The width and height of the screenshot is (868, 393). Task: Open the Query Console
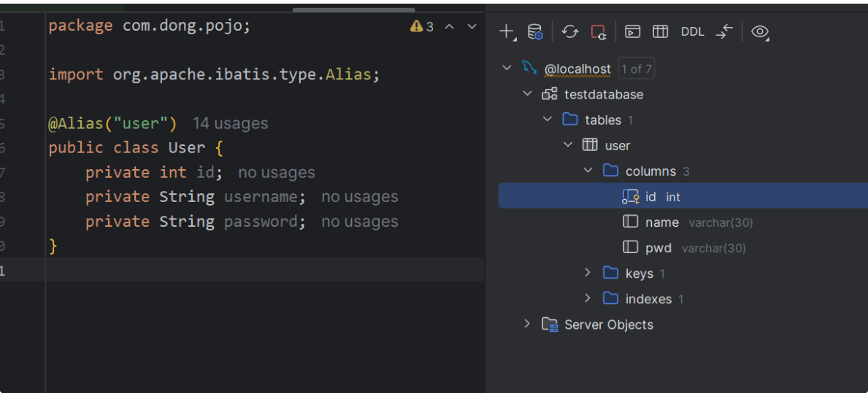(632, 31)
